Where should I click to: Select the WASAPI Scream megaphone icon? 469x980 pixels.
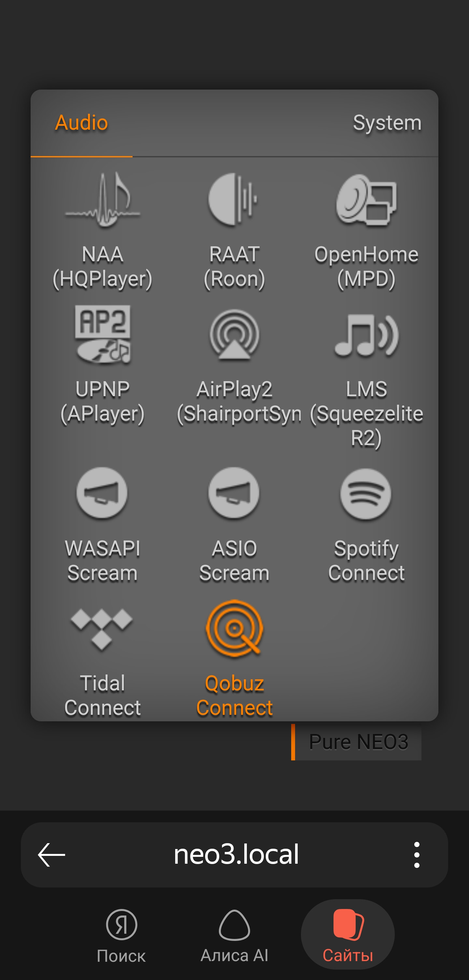point(102,493)
